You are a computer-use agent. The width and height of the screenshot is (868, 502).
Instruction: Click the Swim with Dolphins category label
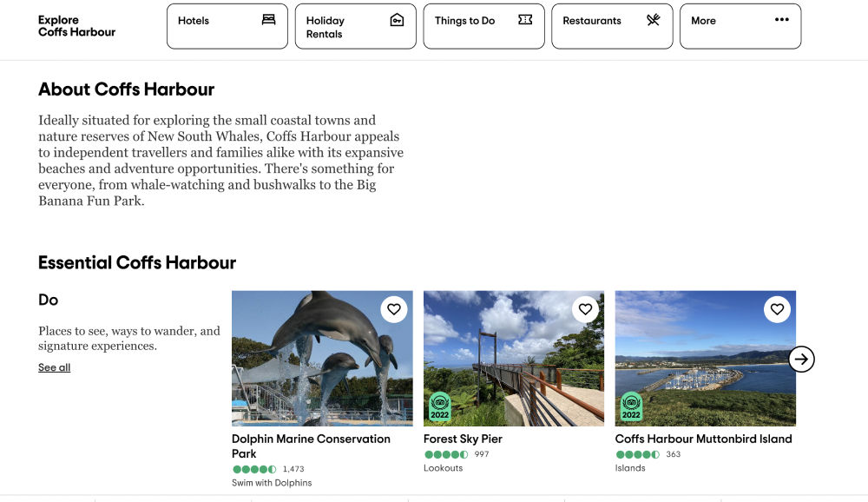(x=272, y=483)
